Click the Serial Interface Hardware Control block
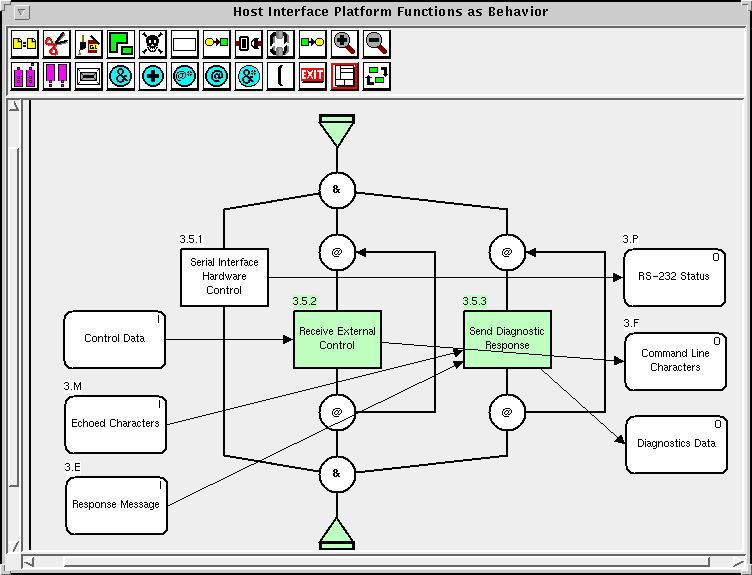 click(x=224, y=276)
